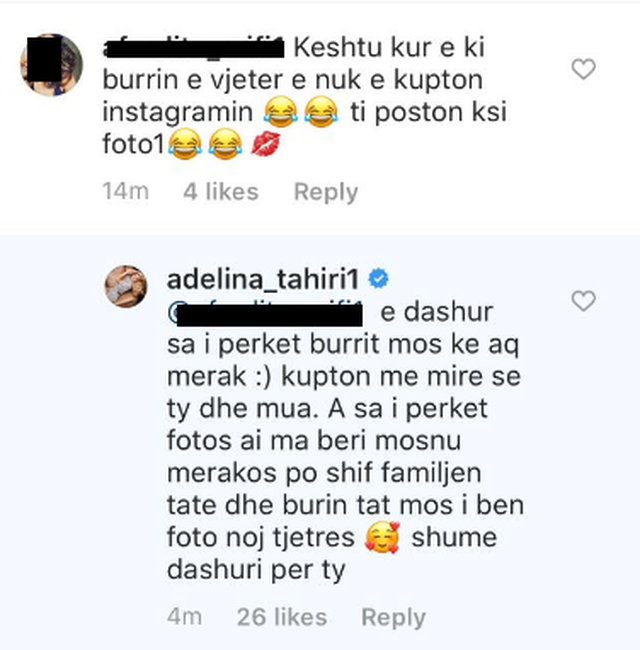View the 4 likes on first comment
Viewport: 640px width, 650px height.
tap(221, 192)
